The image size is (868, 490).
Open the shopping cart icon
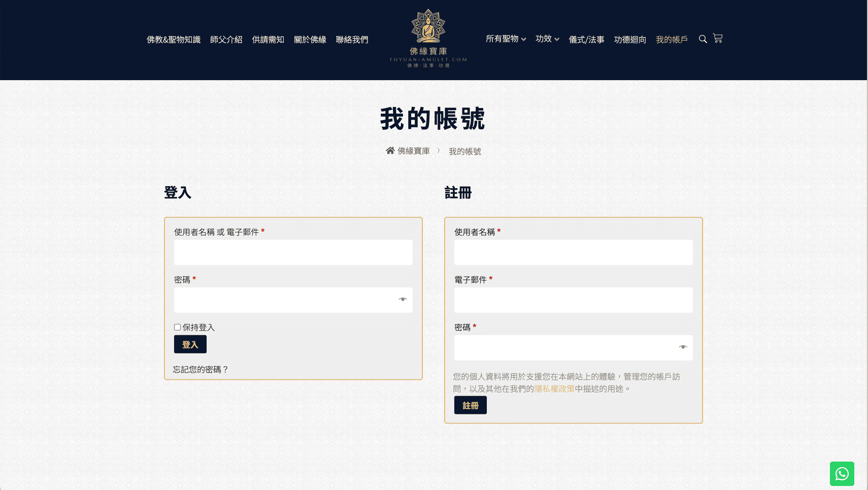(718, 39)
